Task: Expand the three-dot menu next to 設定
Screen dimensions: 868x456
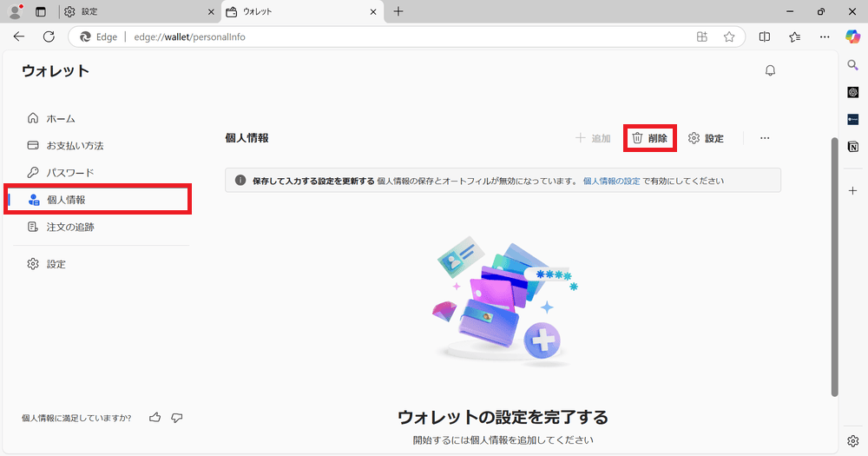Action: 765,138
